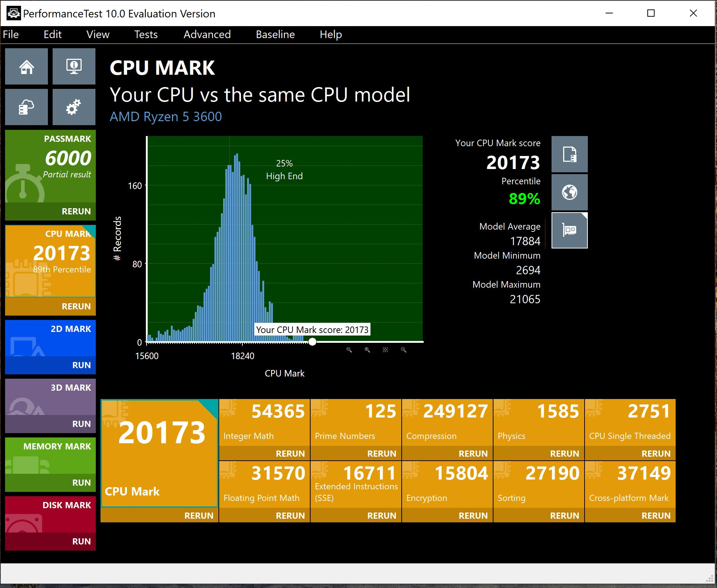Screen dimensions: 717x588
Task: Run the 2D Mark test
Action: click(81, 365)
